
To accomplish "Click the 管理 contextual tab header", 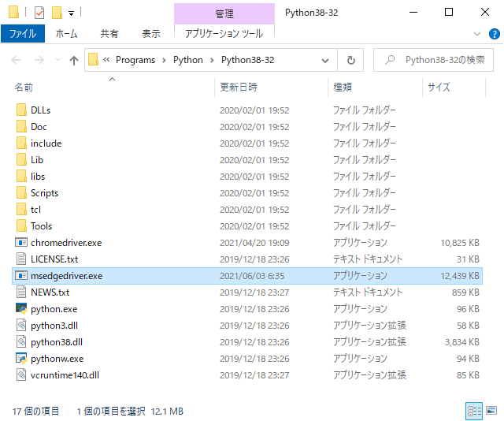I will pos(224,14).
